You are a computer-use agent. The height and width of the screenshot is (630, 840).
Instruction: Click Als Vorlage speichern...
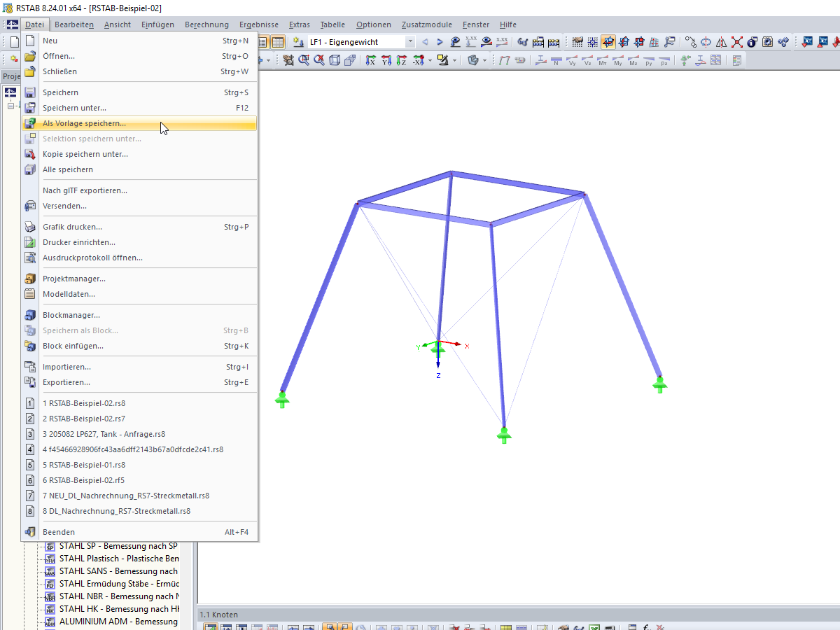[140, 123]
